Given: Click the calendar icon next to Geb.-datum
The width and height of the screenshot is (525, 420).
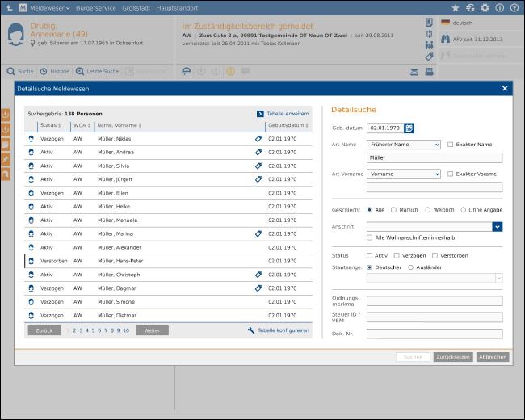Looking at the screenshot, I should coord(409,128).
